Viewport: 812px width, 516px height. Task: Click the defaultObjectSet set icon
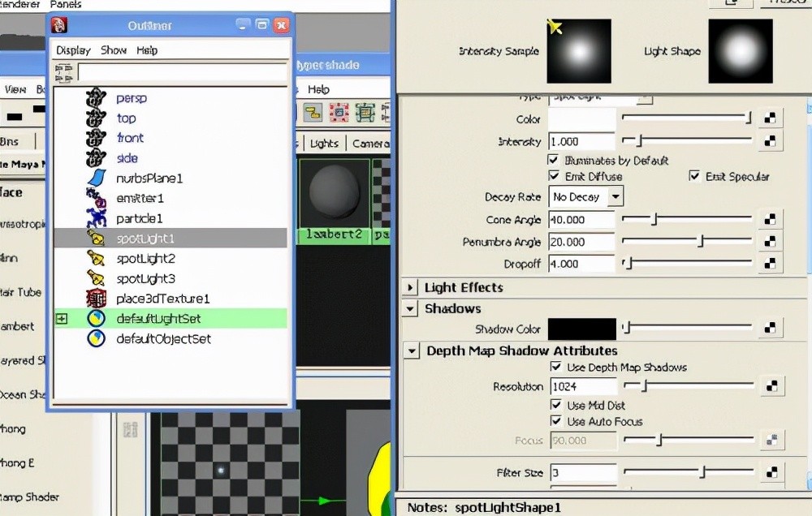click(96, 338)
